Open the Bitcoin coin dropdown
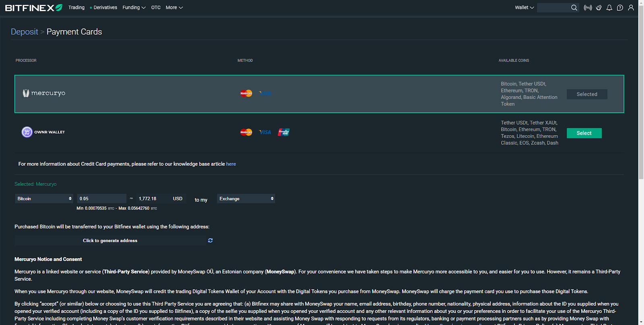This screenshot has height=325, width=644. pyautogui.click(x=44, y=199)
